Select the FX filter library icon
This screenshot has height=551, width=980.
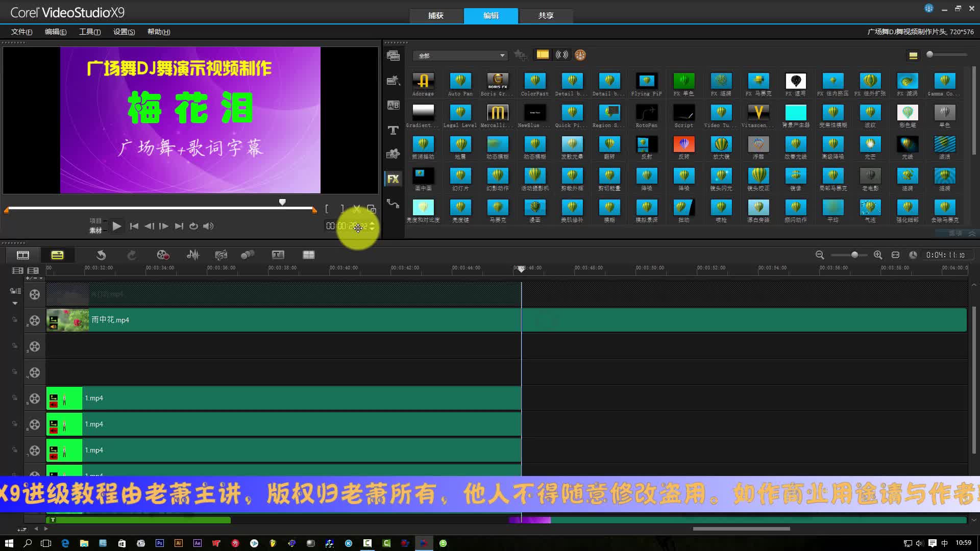tap(393, 179)
